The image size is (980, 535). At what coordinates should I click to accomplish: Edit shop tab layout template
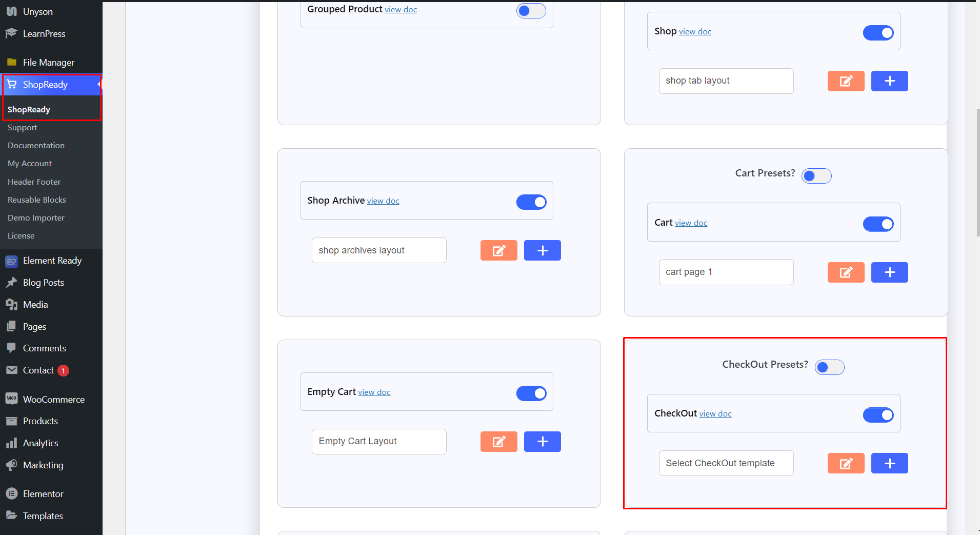pyautogui.click(x=846, y=81)
